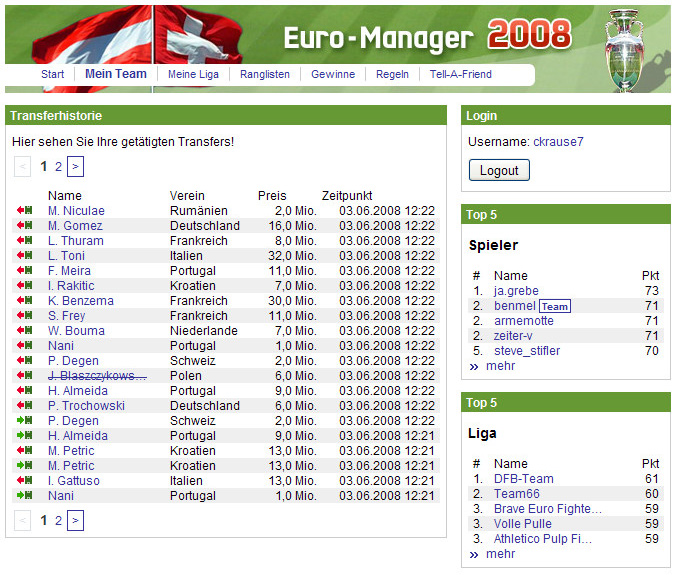676x575 pixels.
Task: Click transfer icon beside W. Bouma
Action: [x=25, y=331]
